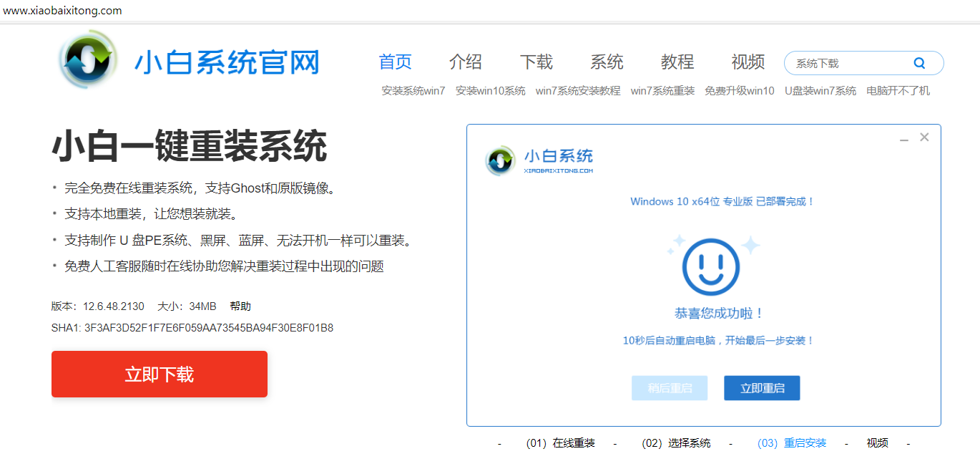The width and height of the screenshot is (980, 469).
Task: Click the 小白一键重装系统 heading
Action: click(189, 147)
